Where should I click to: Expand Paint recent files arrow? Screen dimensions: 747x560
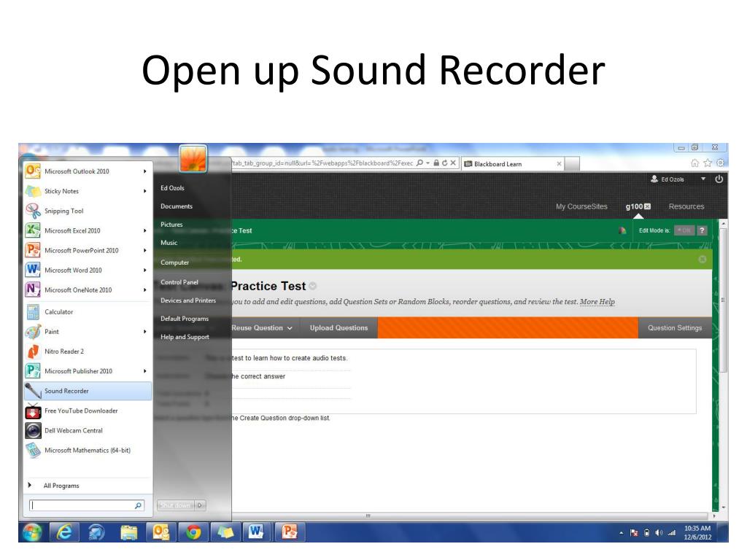(145, 332)
